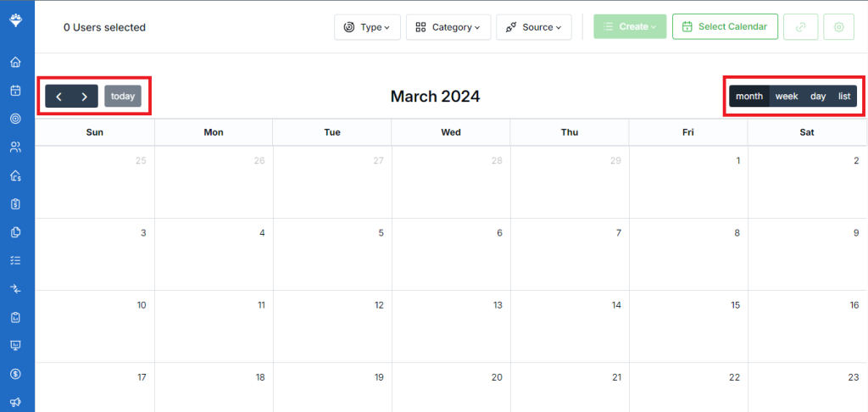This screenshot has height=412, width=868.
Task: Open the Home icon in sidebar
Action: (x=15, y=62)
